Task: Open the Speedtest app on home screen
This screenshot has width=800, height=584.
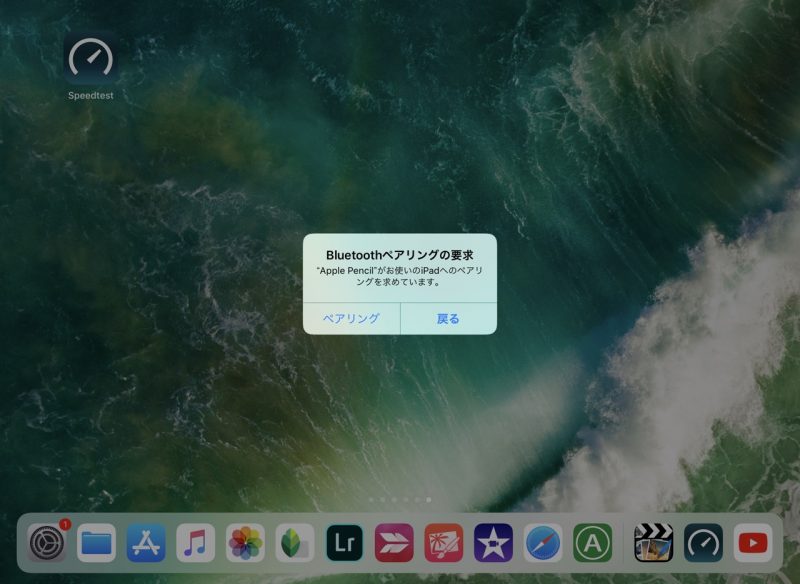Action: pos(90,58)
